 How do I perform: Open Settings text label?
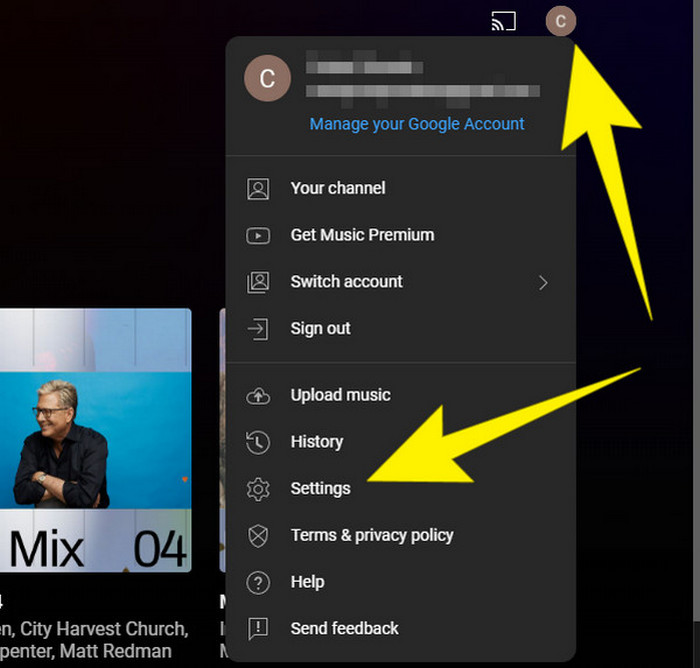pos(320,489)
